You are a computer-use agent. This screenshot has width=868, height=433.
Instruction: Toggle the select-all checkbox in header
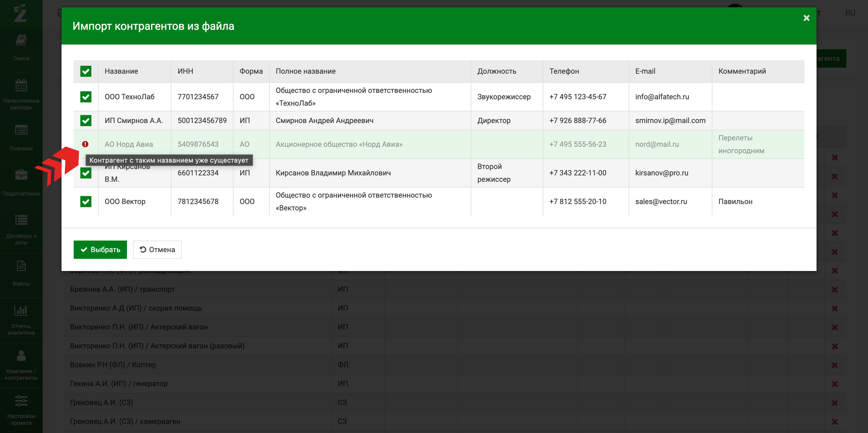(86, 71)
